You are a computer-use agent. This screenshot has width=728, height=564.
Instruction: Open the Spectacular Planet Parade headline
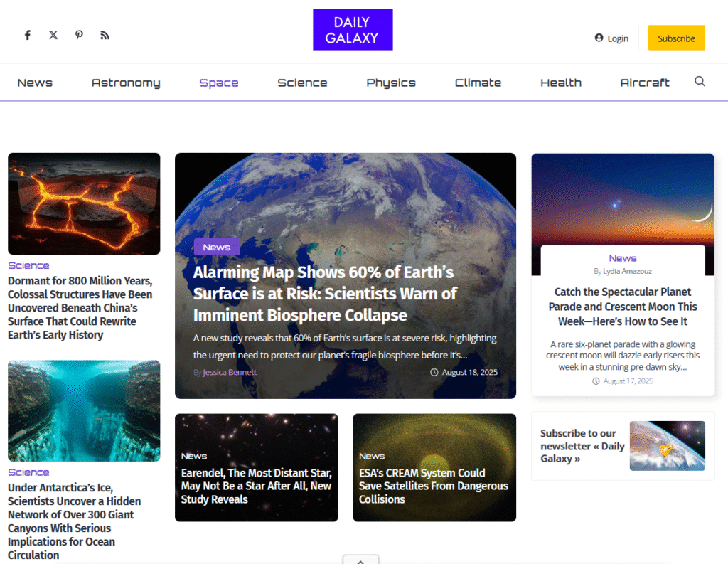pyautogui.click(x=623, y=307)
